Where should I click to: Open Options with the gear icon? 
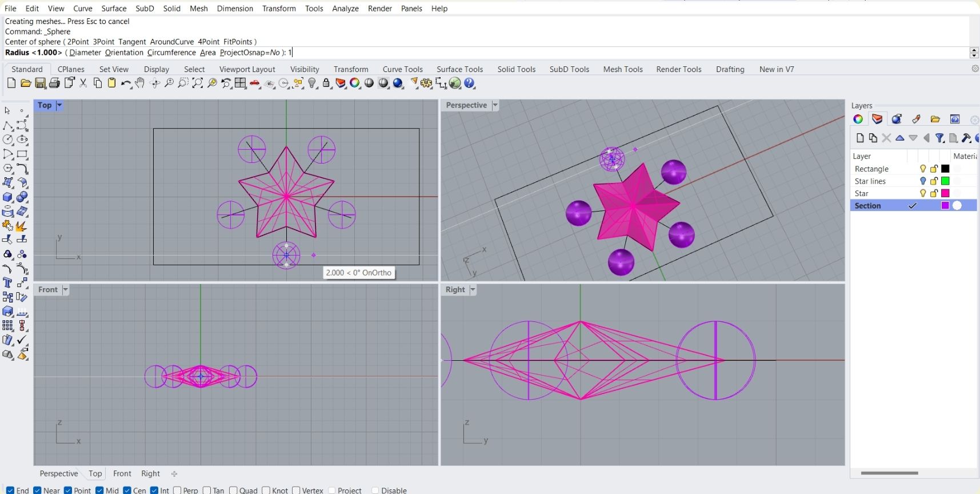click(426, 83)
